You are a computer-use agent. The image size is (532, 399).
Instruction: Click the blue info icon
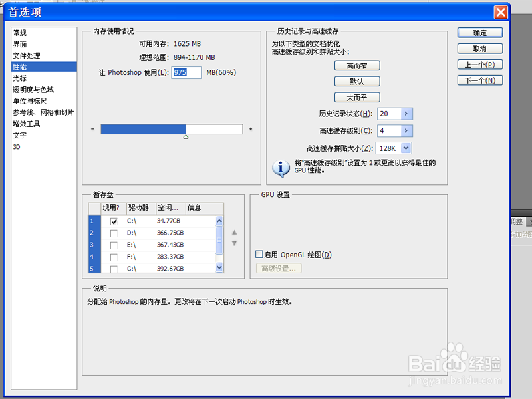[x=281, y=168]
